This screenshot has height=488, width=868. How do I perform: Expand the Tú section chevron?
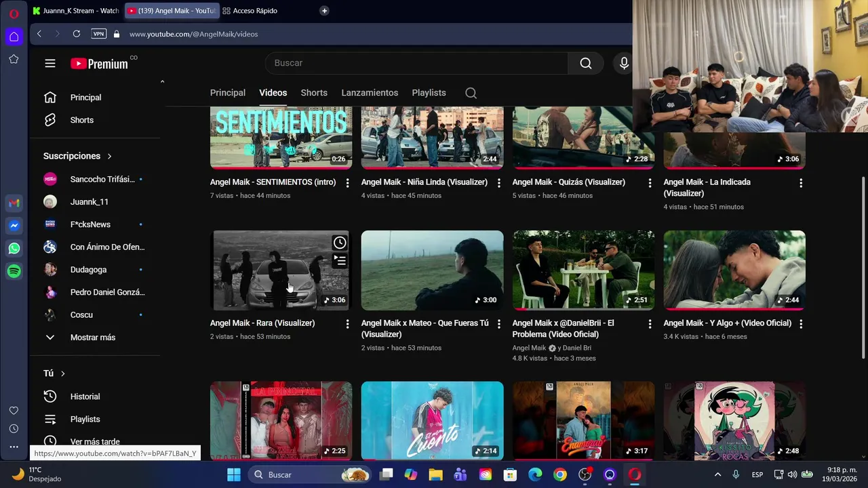[x=63, y=373]
